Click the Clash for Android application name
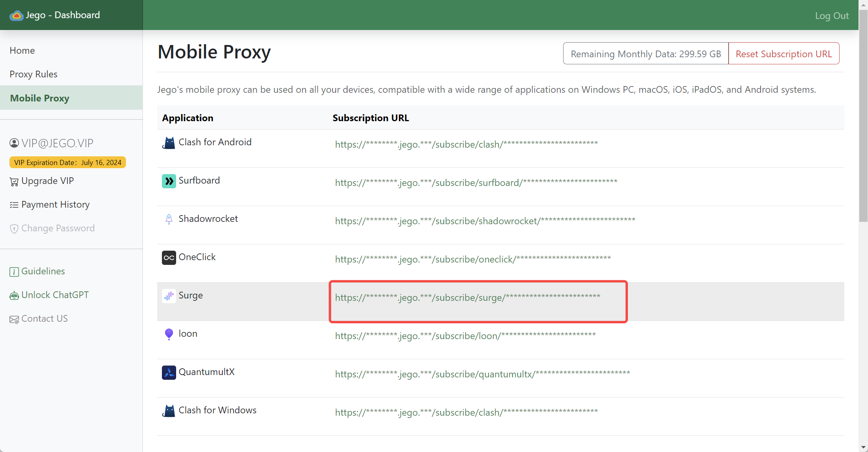Viewport: 868px width, 452px height. click(215, 142)
